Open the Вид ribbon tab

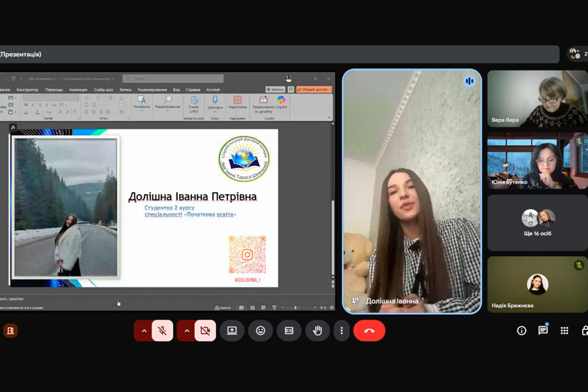176,90
